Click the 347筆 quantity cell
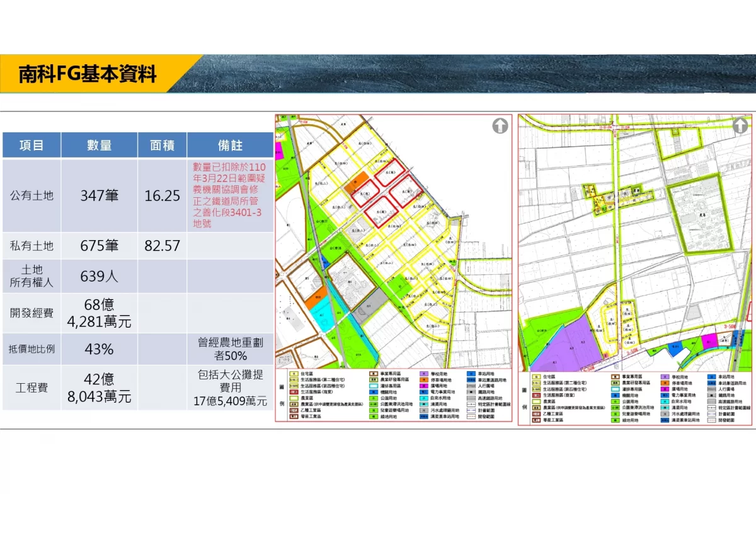The width and height of the screenshot is (756, 535). (100, 195)
